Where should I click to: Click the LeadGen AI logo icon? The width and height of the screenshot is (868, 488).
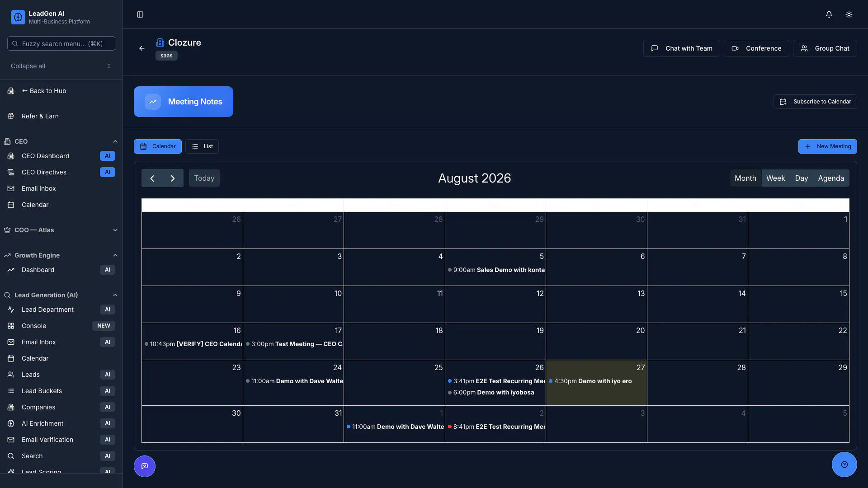pos(18,17)
